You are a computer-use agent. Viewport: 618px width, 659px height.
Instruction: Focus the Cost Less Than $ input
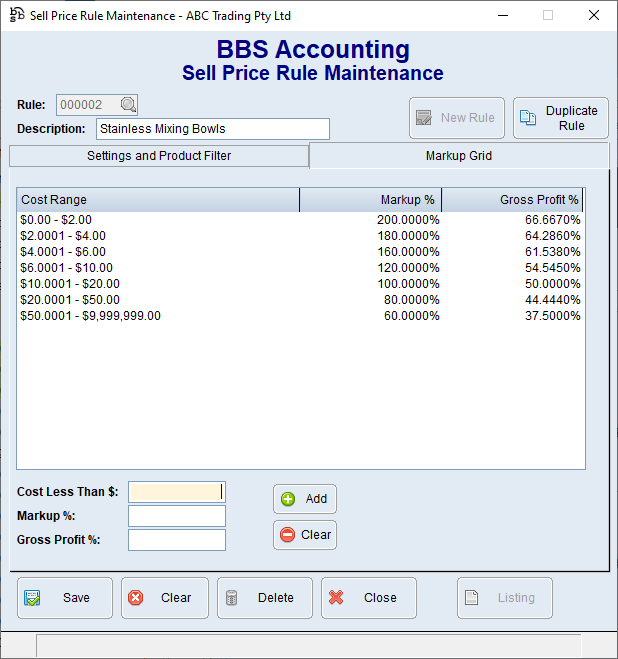(176, 492)
